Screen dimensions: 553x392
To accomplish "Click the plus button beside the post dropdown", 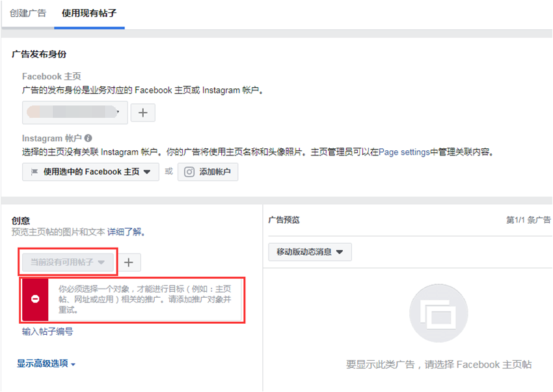I will click(x=129, y=262).
